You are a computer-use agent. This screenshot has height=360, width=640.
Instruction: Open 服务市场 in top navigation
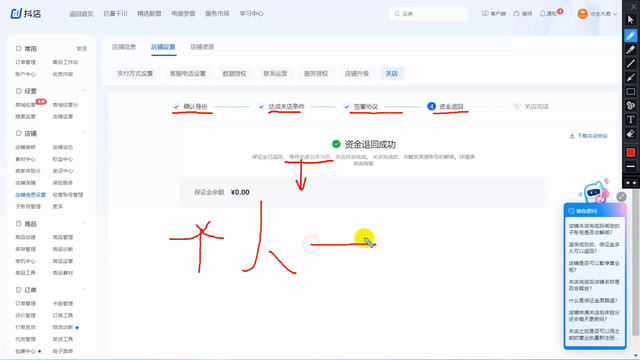click(217, 14)
